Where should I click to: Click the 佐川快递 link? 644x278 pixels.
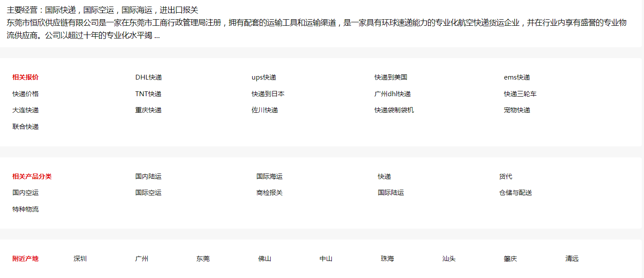pyautogui.click(x=265, y=110)
